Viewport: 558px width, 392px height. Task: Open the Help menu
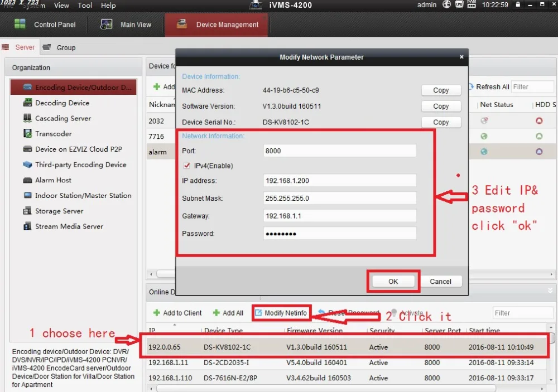pos(108,6)
